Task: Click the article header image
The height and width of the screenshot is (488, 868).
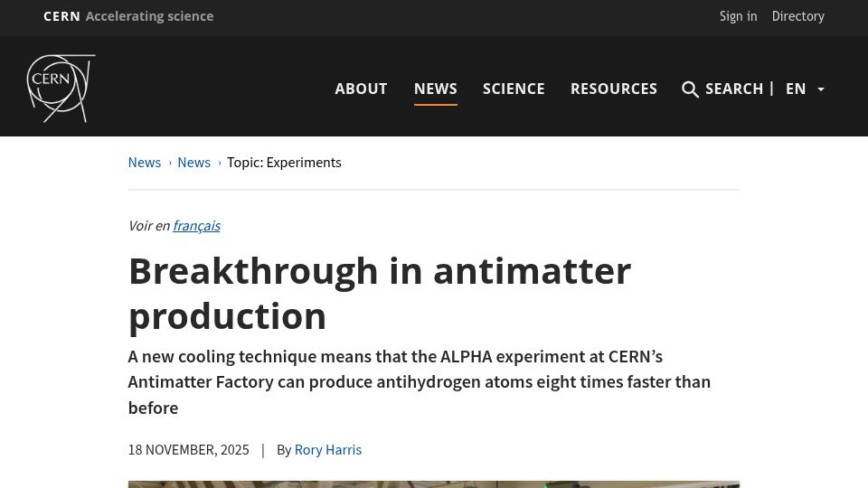Action: [x=433, y=484]
